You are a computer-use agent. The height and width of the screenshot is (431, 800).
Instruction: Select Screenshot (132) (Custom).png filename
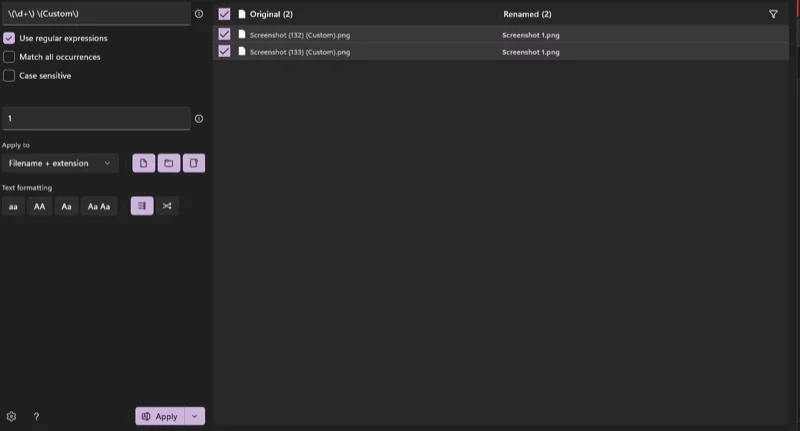click(x=300, y=35)
